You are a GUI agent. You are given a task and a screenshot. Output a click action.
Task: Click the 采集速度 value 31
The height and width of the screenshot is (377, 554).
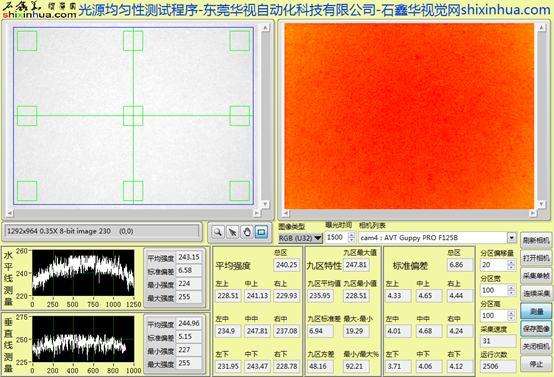[x=497, y=341]
